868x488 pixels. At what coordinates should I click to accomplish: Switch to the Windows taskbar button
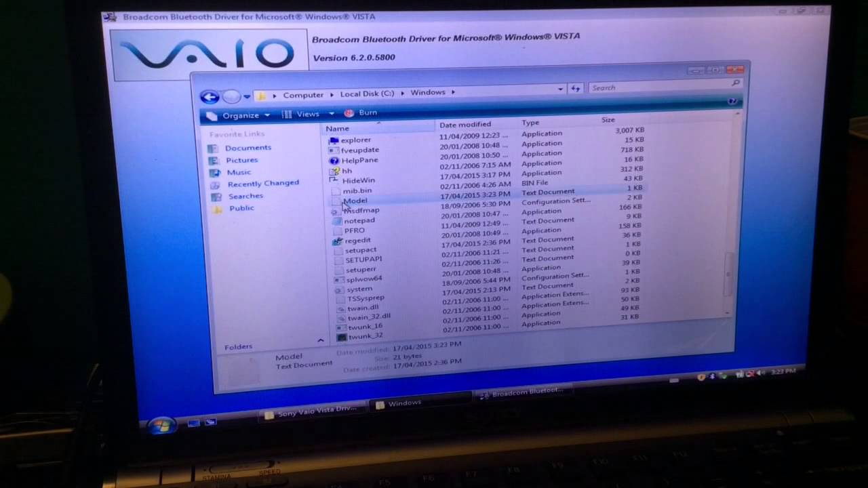422,403
